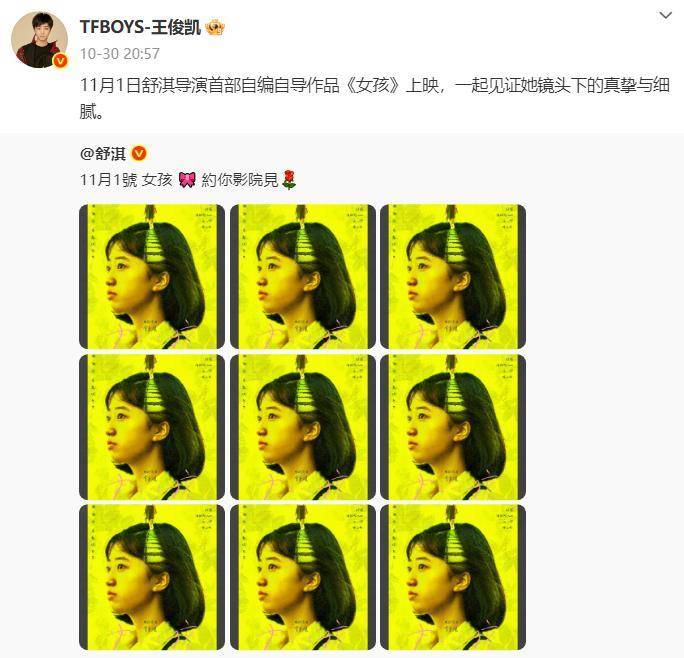Open TFBOYS-王俊凯 profile avatar
Viewport: 684px width, 658px height.
39,40
